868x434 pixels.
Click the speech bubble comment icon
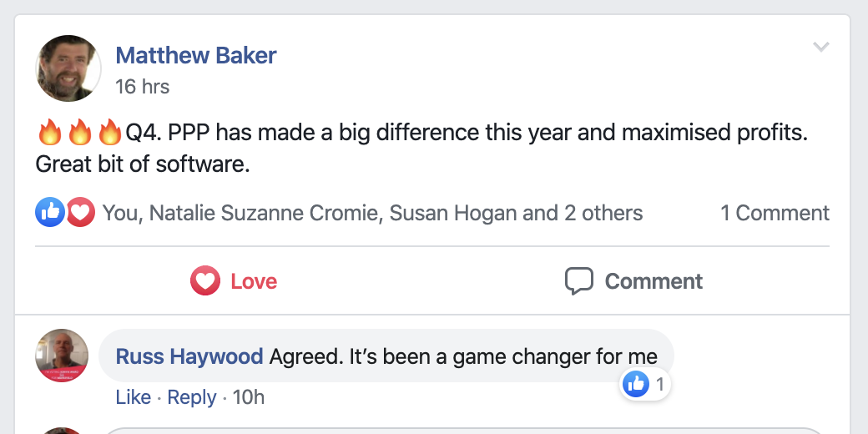tap(578, 281)
